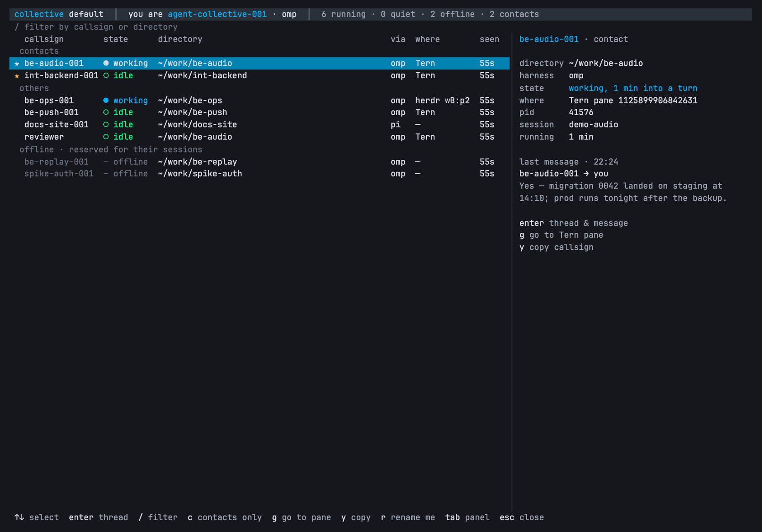Click 'esc close' footer hint
The width and height of the screenshot is (762, 532).
[x=522, y=517]
